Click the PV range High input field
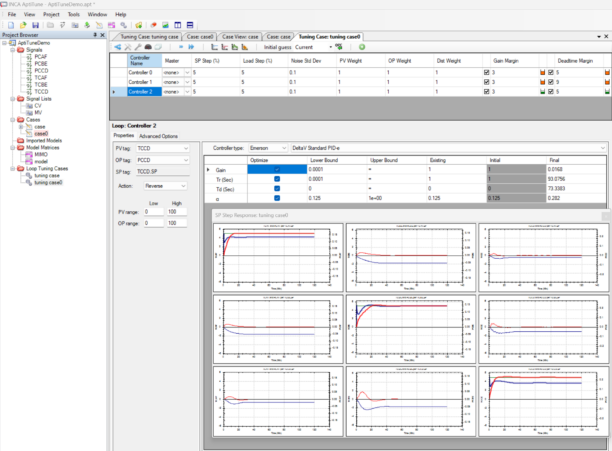 coord(176,211)
